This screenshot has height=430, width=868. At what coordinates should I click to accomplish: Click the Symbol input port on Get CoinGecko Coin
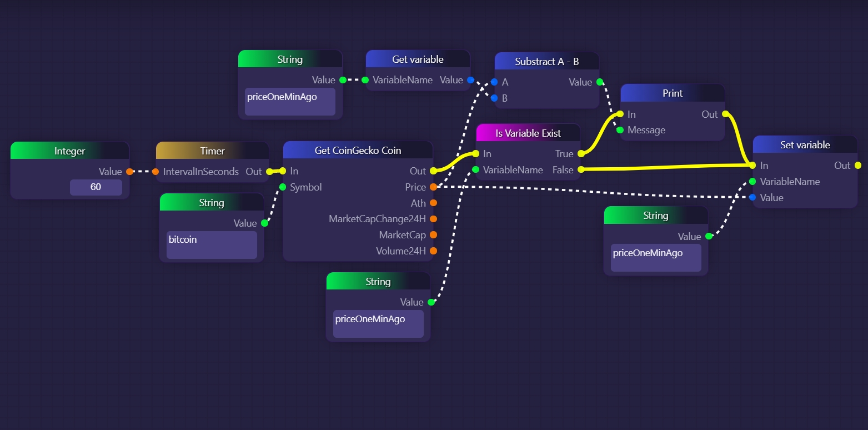tap(283, 187)
